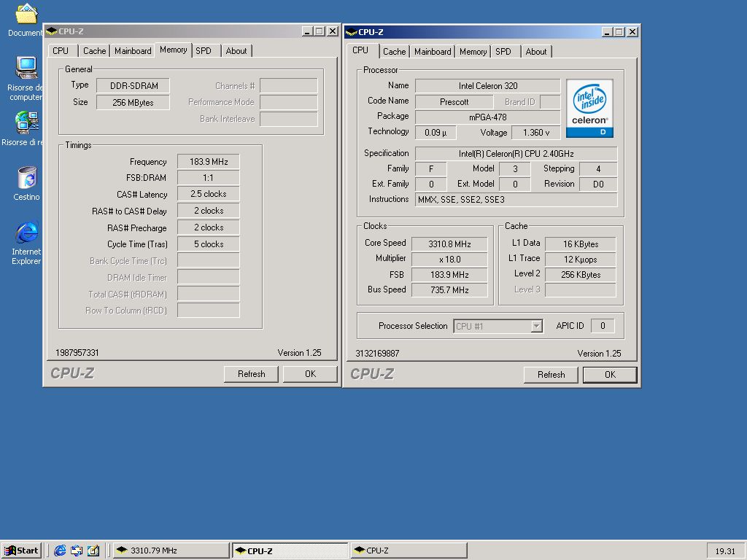Minimize the left CPU-Z Memory window
Viewport: 747px width, 560px height.
pyautogui.click(x=307, y=31)
